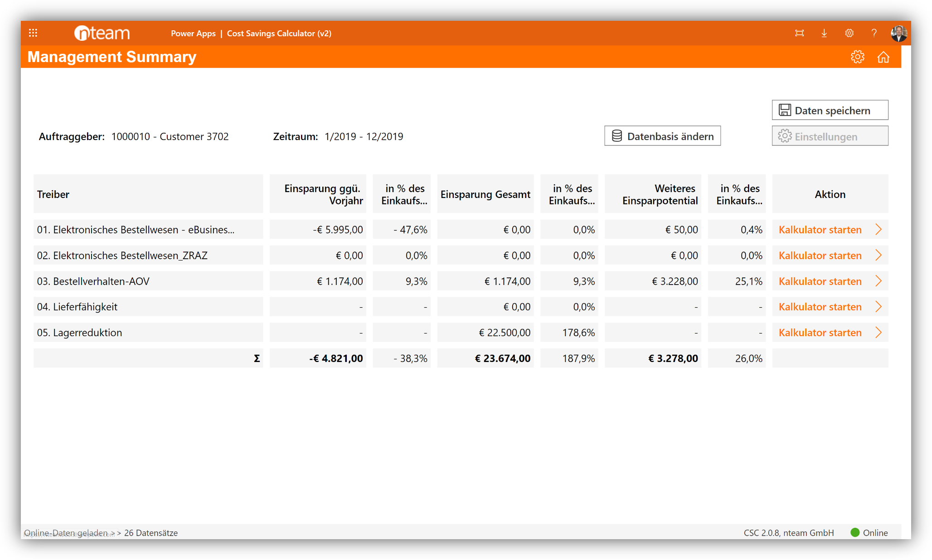This screenshot has width=932, height=560.
Task: Click the 'Einsparung Gesamt' column header
Action: point(485,194)
